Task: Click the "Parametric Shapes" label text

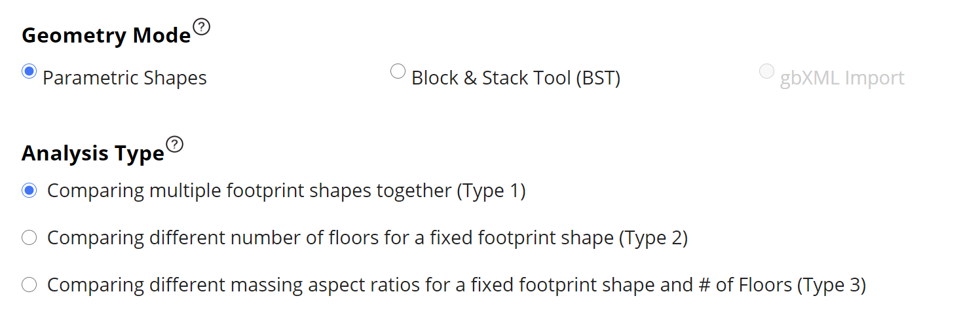Action: pos(124,78)
